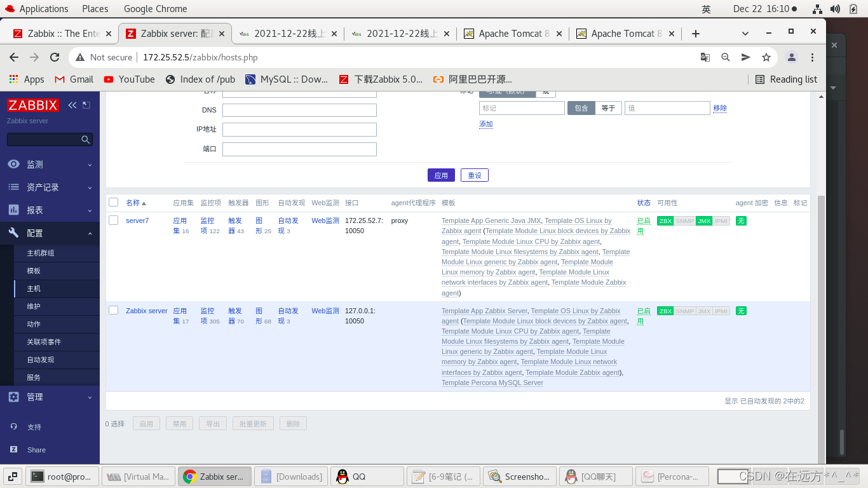Open the server7 host link
The image size is (868, 488).
(137, 220)
